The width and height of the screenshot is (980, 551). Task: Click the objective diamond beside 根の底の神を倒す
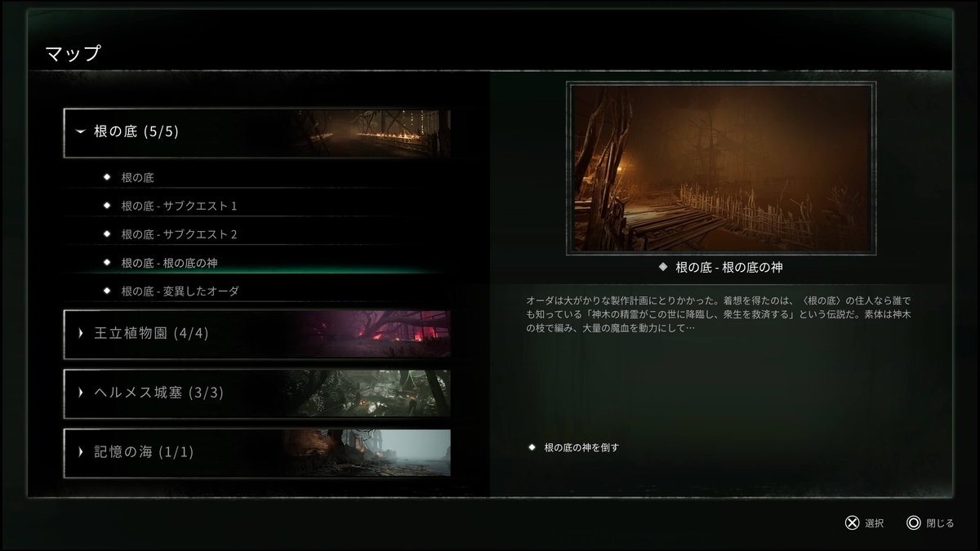point(532,447)
